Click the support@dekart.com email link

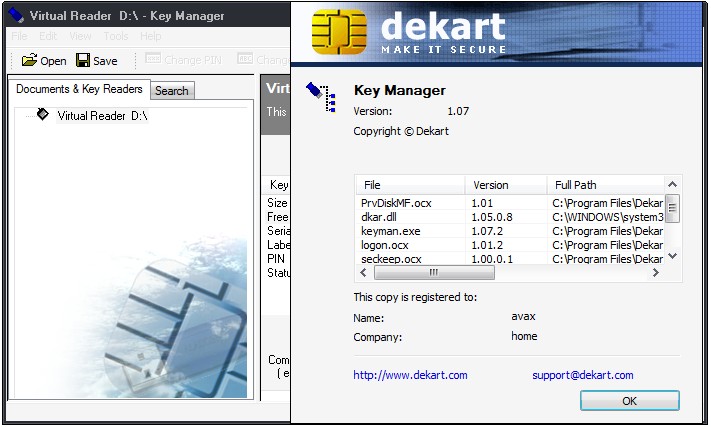click(583, 375)
